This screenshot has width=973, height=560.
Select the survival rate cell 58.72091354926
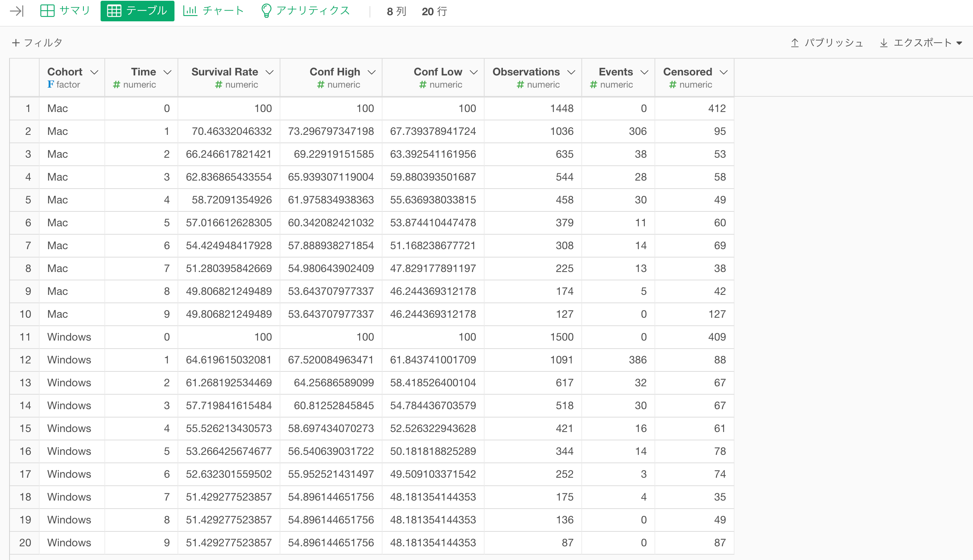pyautogui.click(x=229, y=200)
